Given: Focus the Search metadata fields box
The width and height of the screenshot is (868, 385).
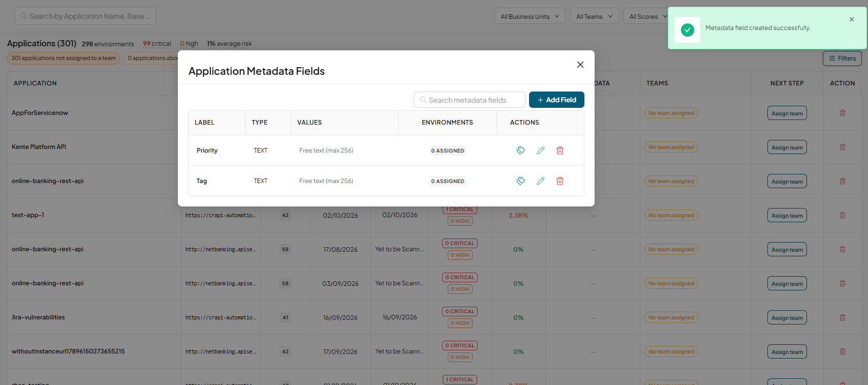Looking at the screenshot, I should [x=470, y=100].
